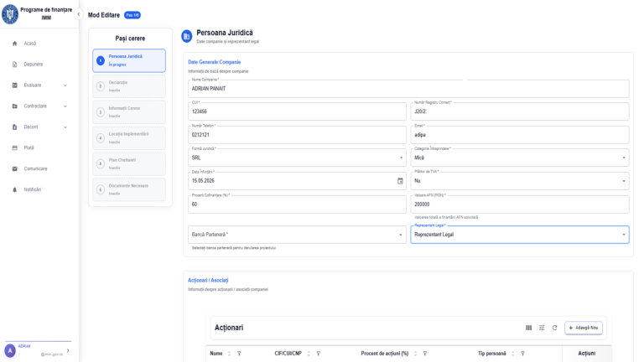Go to step 2 Declarație
The image size is (644, 362).
pos(129,86)
